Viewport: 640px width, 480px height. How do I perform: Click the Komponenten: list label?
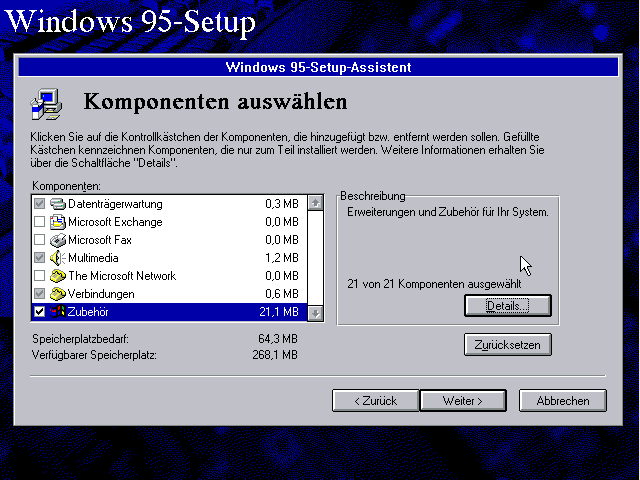66,186
